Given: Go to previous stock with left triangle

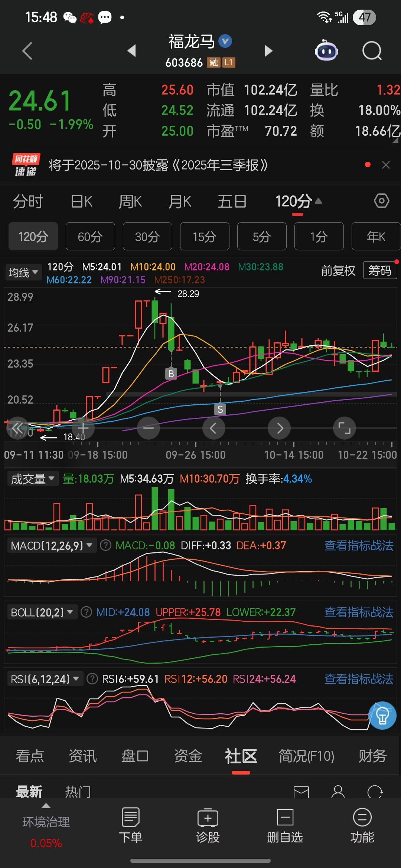Looking at the screenshot, I should [131, 51].
